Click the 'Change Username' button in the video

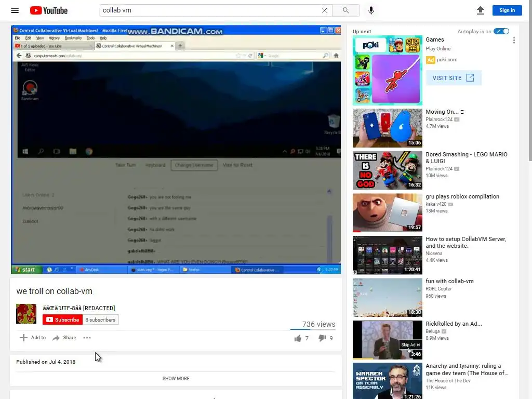tap(194, 165)
